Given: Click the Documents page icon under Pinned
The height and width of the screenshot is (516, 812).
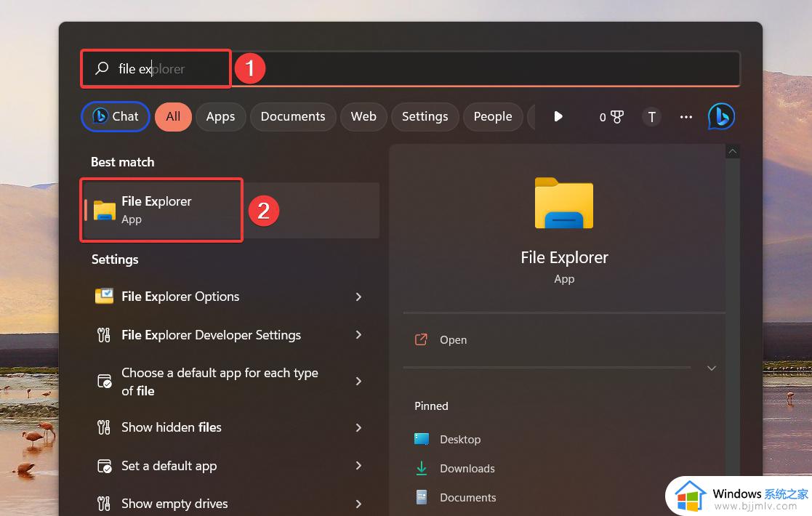Looking at the screenshot, I should click(422, 497).
